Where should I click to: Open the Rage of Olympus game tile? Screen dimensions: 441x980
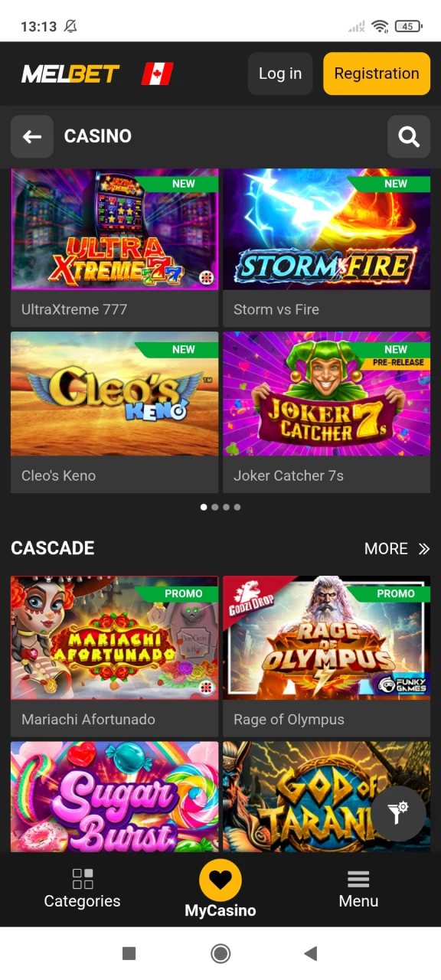tap(327, 656)
